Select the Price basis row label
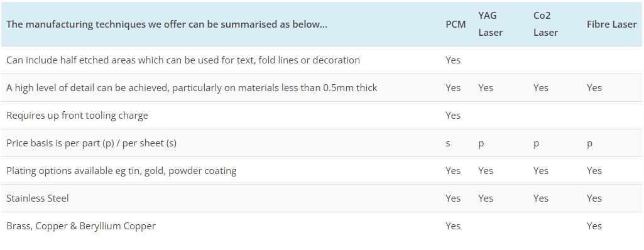Viewport: 644px width, 250px height. coord(92,143)
